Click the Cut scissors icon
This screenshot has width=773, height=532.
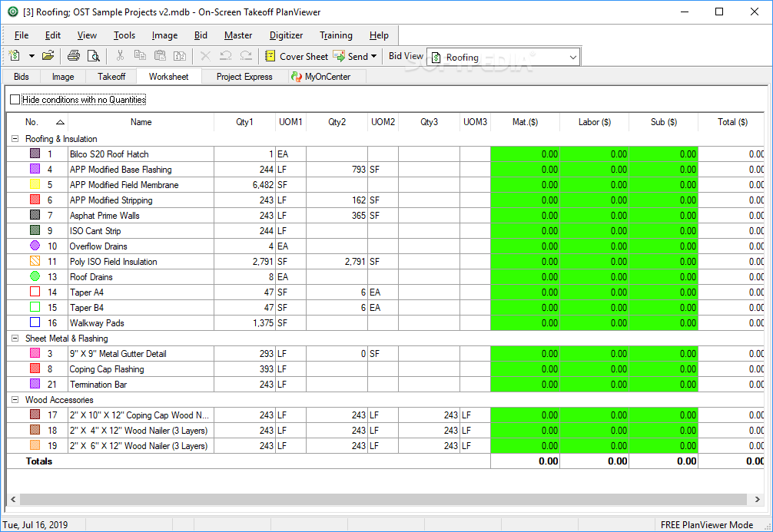[120, 56]
